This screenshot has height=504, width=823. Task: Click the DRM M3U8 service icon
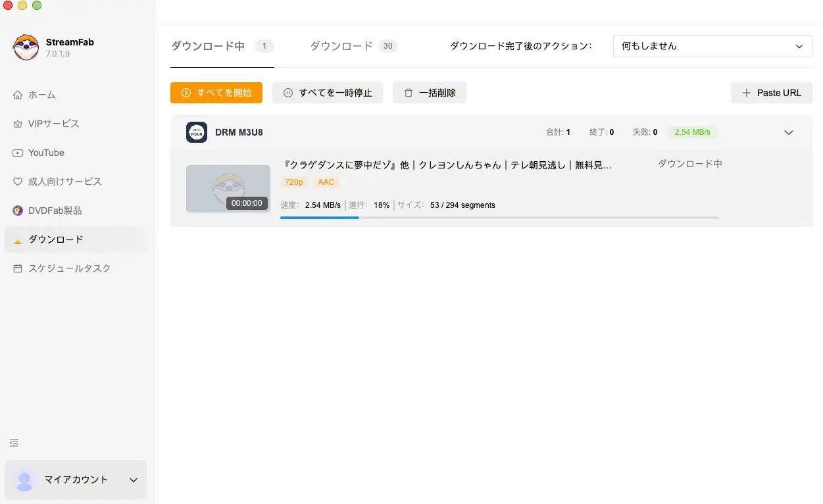(197, 132)
